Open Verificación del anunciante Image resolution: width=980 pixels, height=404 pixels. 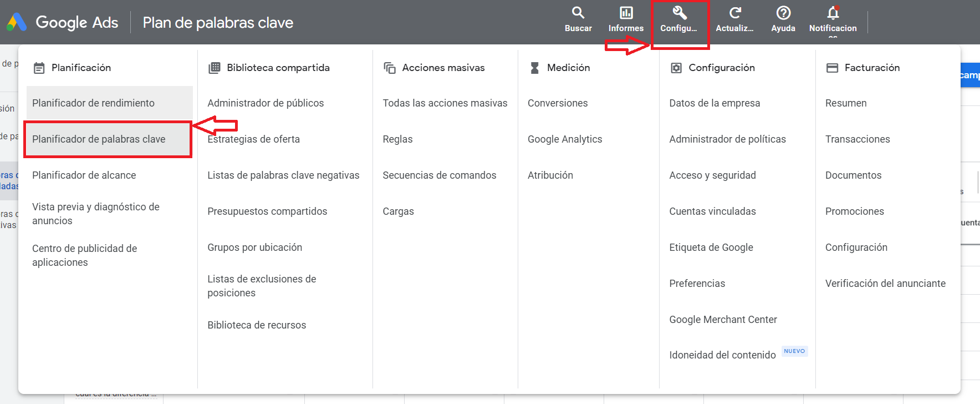pos(885,284)
